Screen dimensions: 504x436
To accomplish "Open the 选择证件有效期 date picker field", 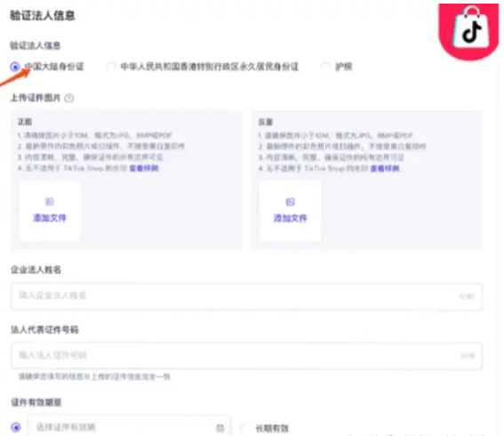I will click(x=128, y=427).
